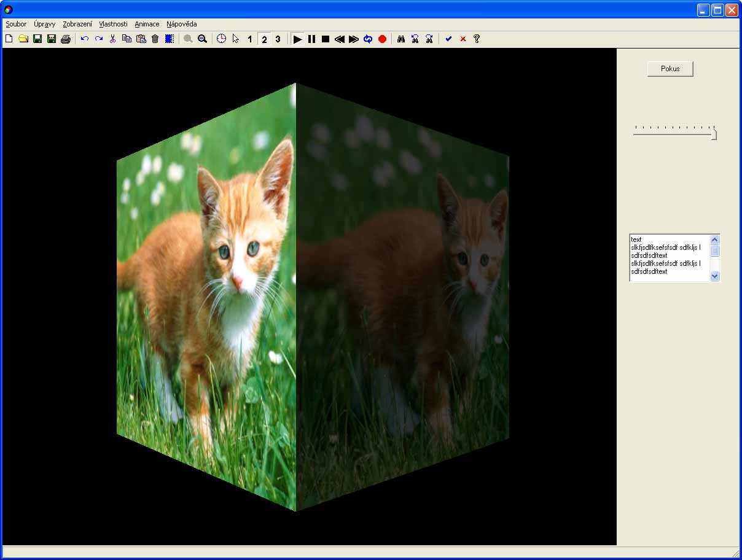Open the Soubor menu
This screenshot has height=560, width=742.
16,24
